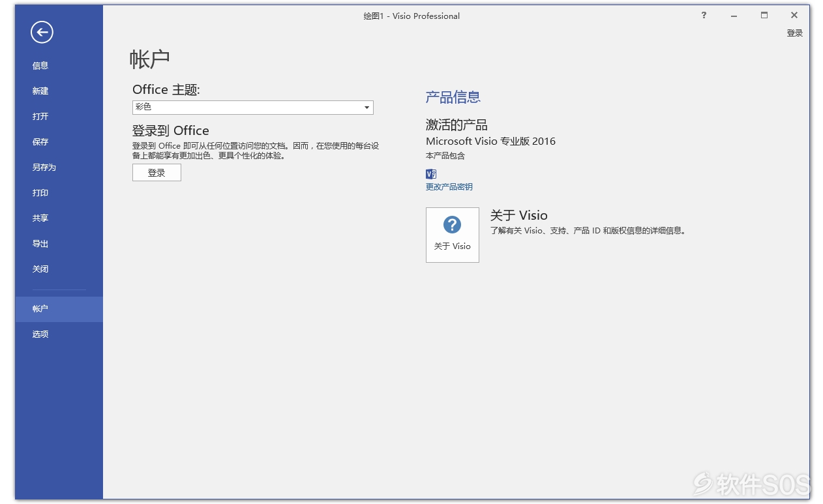Click the window title 绘图1 - Visio Professional
The width and height of the screenshot is (823, 504).
411,16
